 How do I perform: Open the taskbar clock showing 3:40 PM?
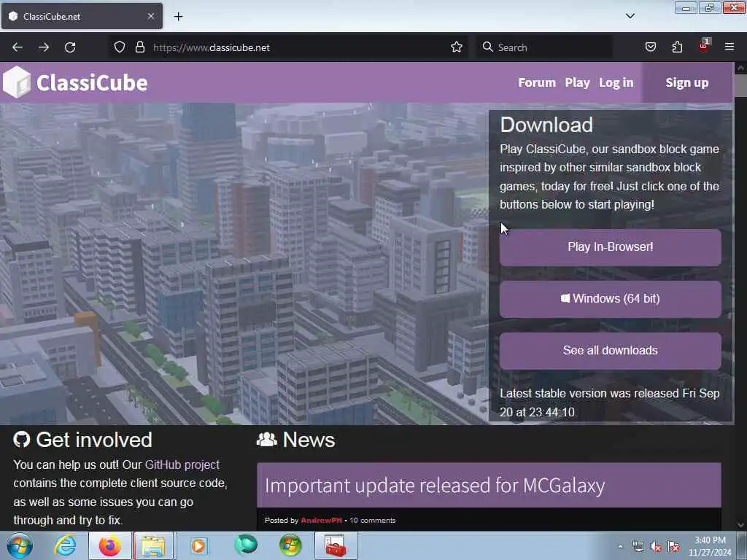tap(710, 546)
